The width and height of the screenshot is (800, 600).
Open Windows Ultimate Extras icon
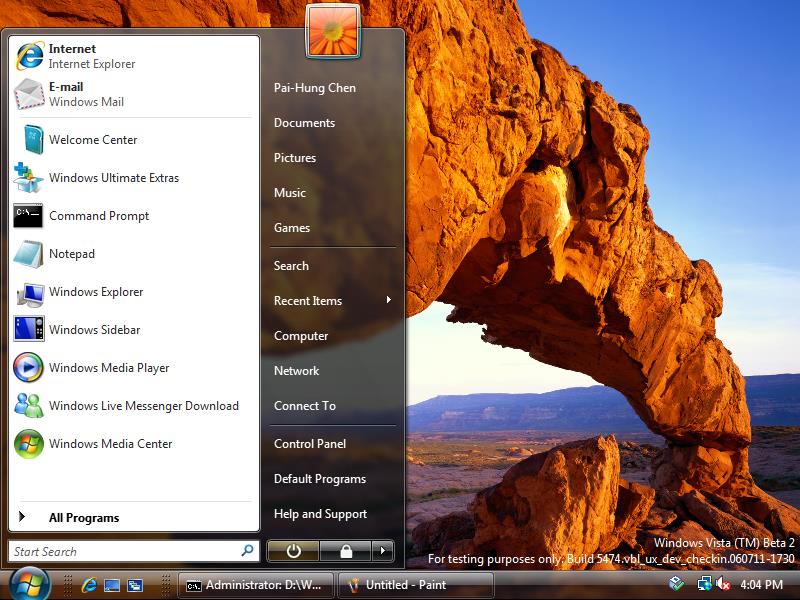tap(29, 178)
